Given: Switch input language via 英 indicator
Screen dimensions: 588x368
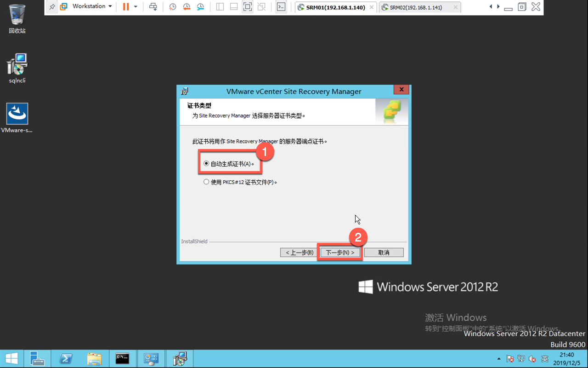Looking at the screenshot, I should click(544, 359).
